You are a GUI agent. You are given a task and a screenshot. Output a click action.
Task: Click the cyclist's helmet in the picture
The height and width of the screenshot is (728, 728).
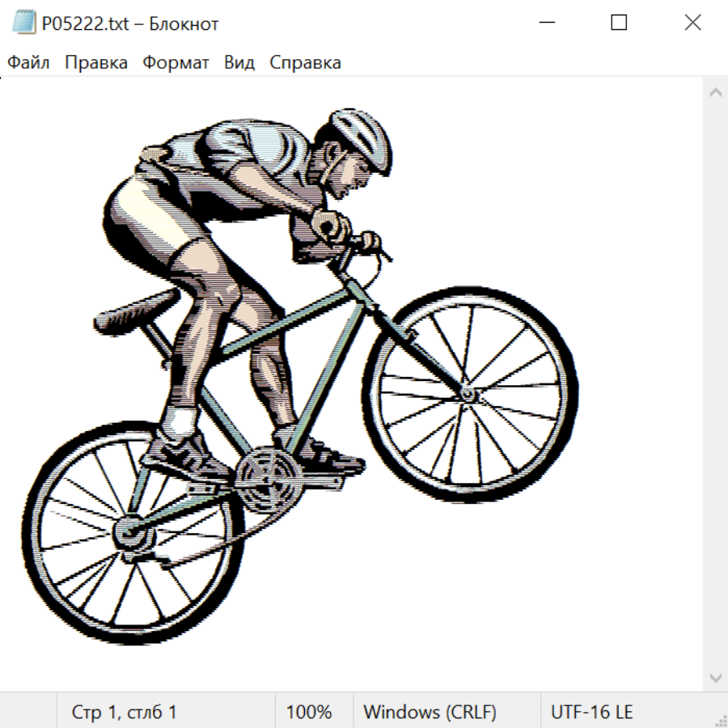(361, 136)
